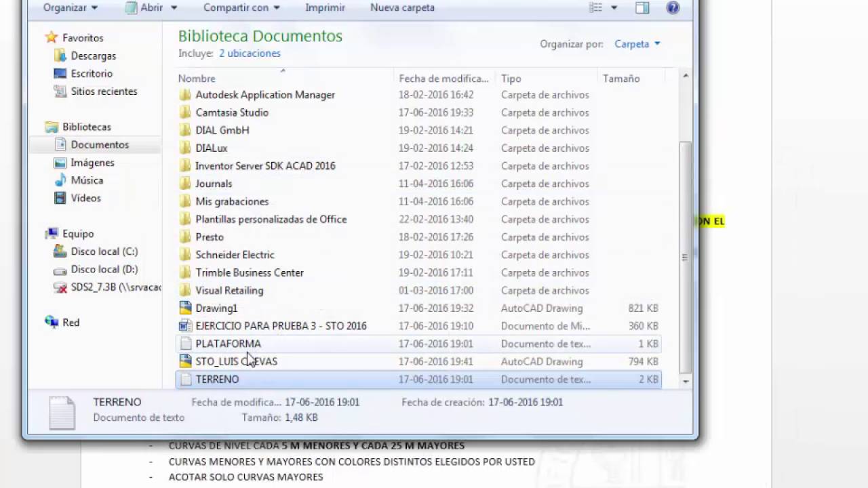Image resolution: width=868 pixels, height=488 pixels.
Task: Click the Imprimir toolbar button
Action: point(325,7)
